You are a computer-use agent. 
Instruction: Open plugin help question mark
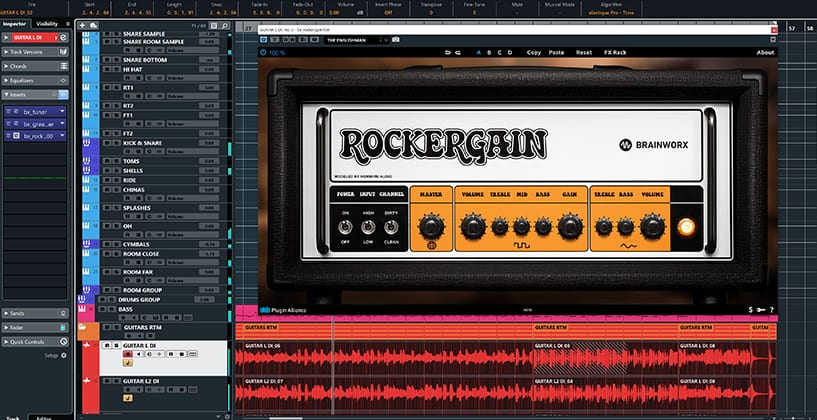tap(771, 310)
